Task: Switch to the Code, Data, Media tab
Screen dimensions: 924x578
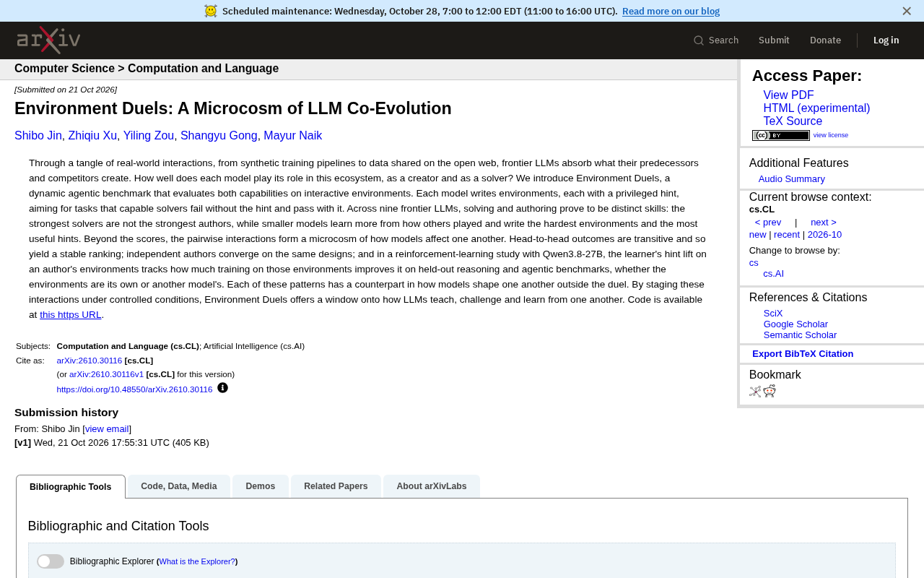Action: 179,486
